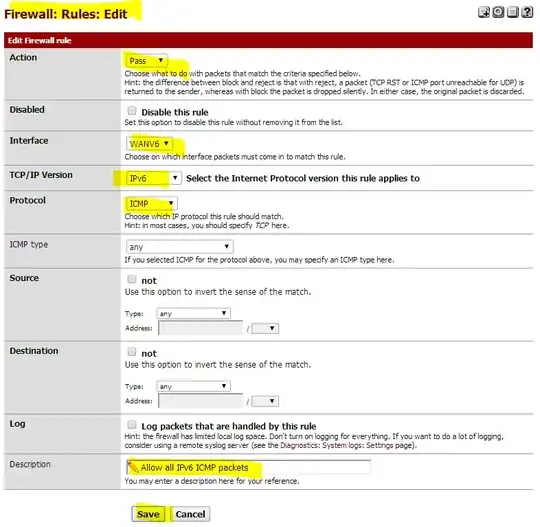Open the Source subnet mask dropdown

pyautogui.click(x=265, y=328)
